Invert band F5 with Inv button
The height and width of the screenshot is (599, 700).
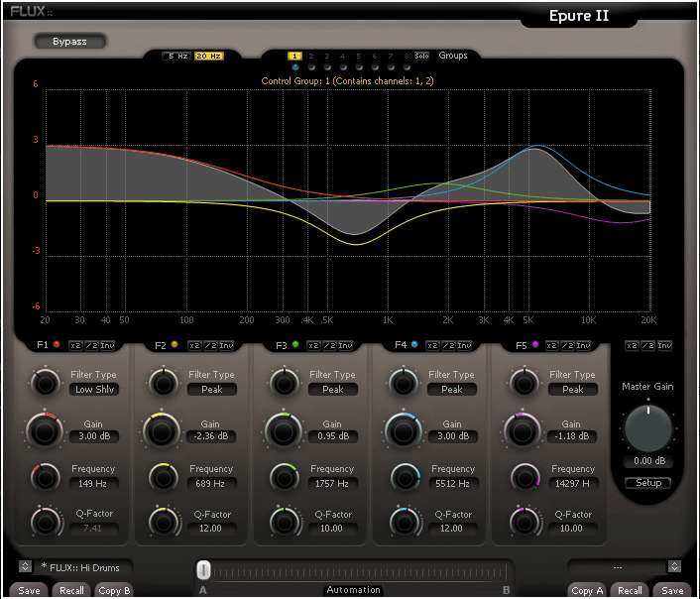584,345
